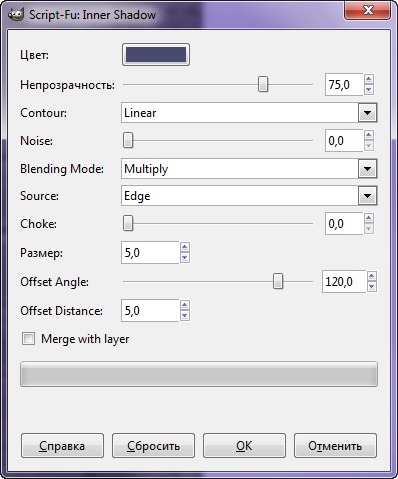398x479 pixels.
Task: Increase Noise value using up arrow
Action: point(368,136)
